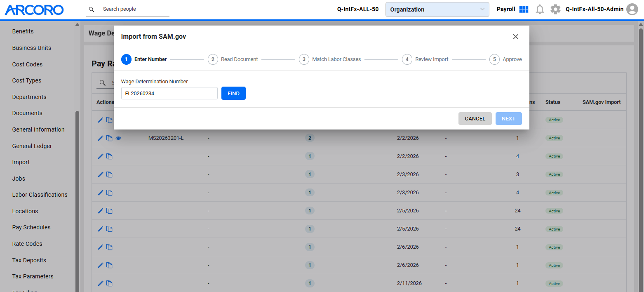The width and height of the screenshot is (644, 292).
Task: Click the copy icon in the 2/11/2026 row
Action: tap(109, 283)
